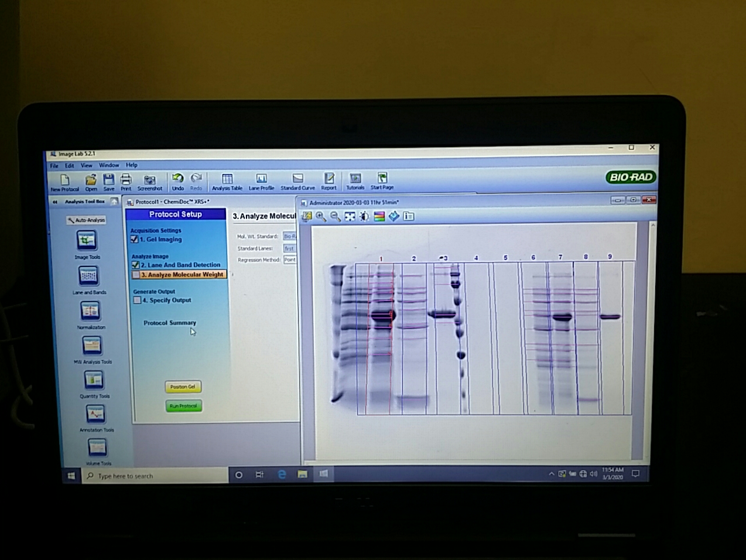Open a file with the Open folder icon
The width and height of the screenshot is (746, 560).
(90, 179)
